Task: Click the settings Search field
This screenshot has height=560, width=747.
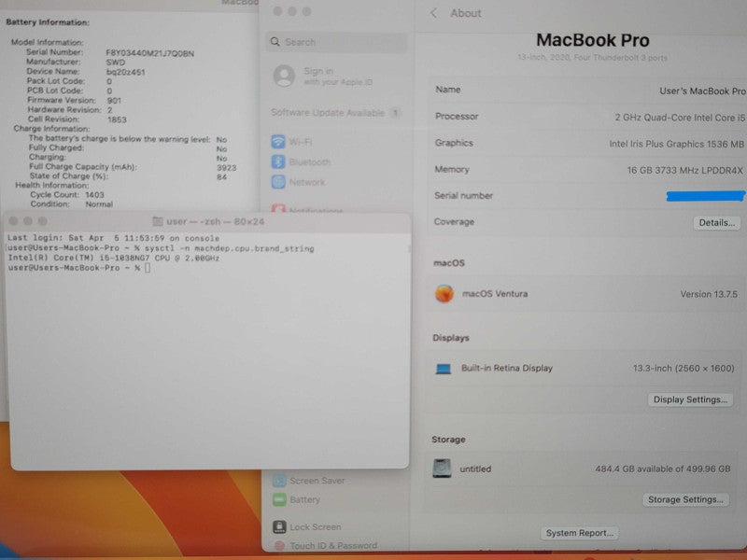Action: (336, 42)
